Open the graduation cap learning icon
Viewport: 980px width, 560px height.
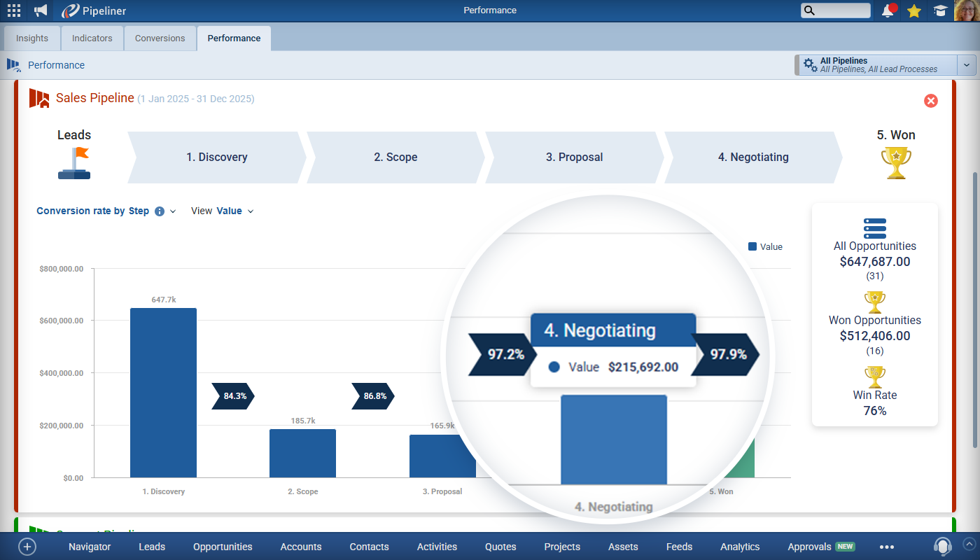tap(939, 10)
